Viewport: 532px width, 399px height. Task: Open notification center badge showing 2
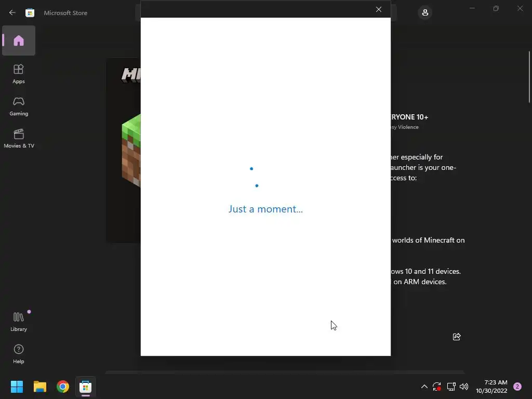(x=517, y=387)
